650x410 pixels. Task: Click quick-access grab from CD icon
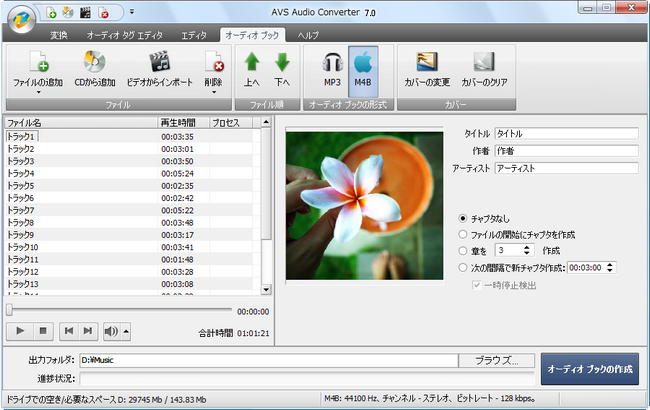point(68,13)
